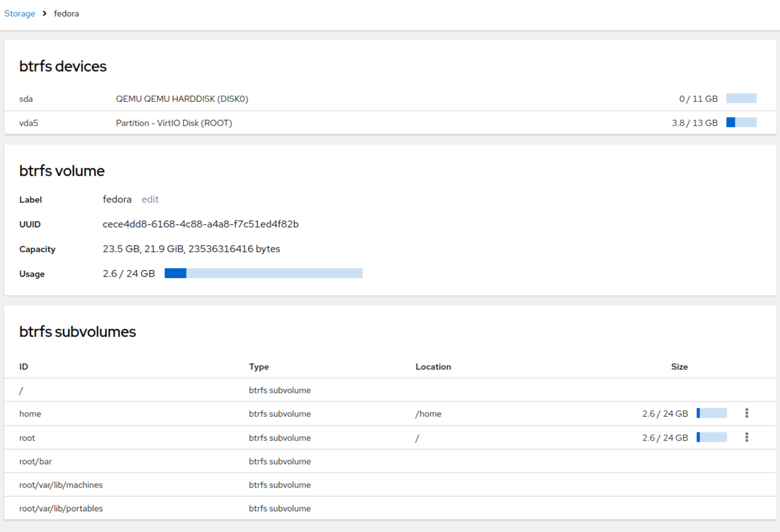The image size is (780, 532).
Task: Open kebab menu for home subvolume
Action: tap(746, 413)
